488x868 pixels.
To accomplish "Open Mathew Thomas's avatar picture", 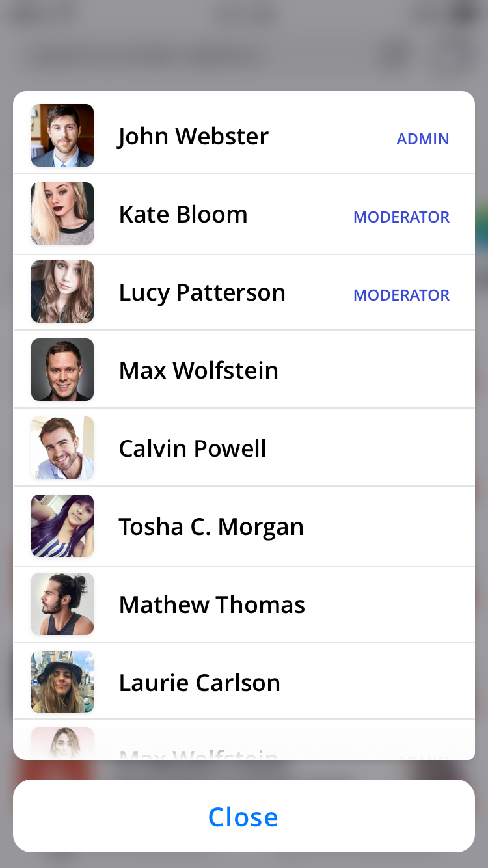I will coord(62,604).
